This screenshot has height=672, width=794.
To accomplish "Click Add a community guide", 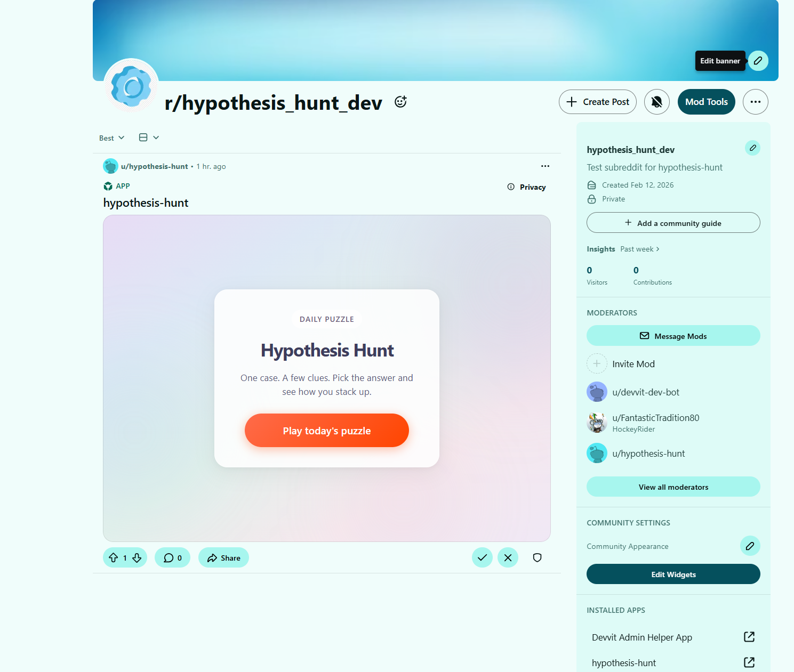I will click(x=673, y=223).
